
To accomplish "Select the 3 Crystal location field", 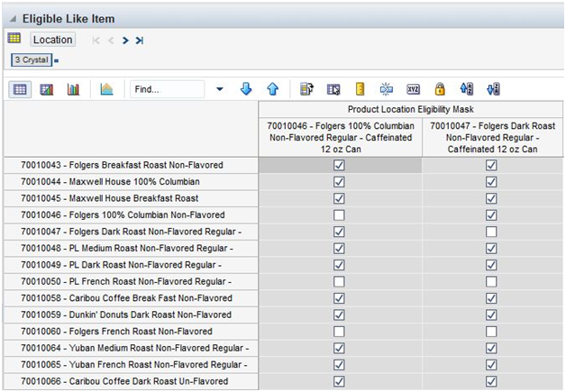I will tap(32, 59).
